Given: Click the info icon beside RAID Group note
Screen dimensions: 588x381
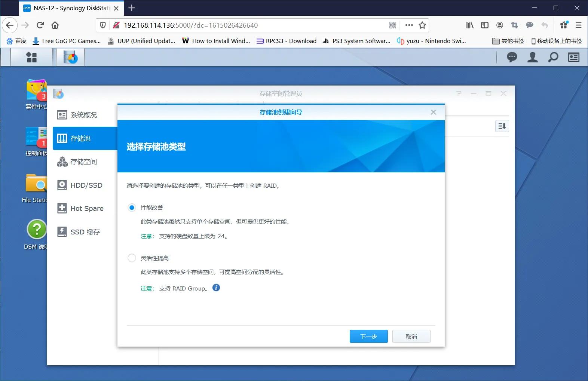Looking at the screenshot, I should (216, 288).
